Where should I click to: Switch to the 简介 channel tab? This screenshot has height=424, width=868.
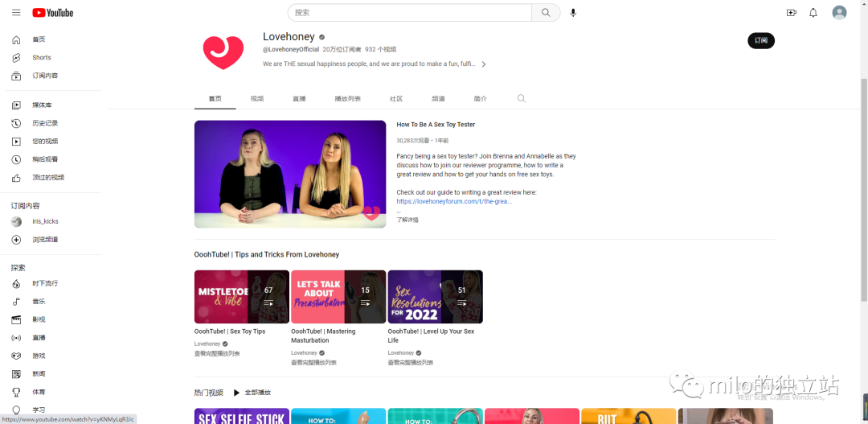pyautogui.click(x=480, y=99)
